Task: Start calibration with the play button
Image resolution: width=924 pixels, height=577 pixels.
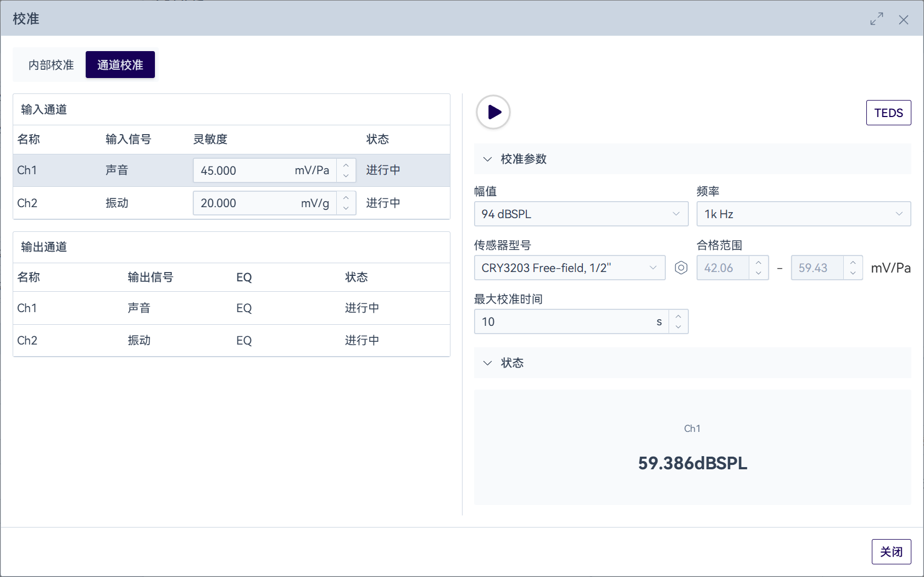Action: coord(493,112)
